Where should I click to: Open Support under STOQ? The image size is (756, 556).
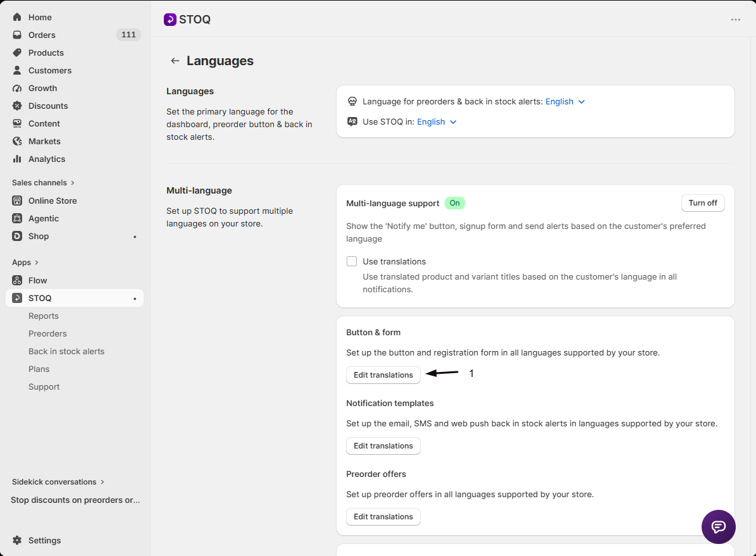[x=44, y=386]
